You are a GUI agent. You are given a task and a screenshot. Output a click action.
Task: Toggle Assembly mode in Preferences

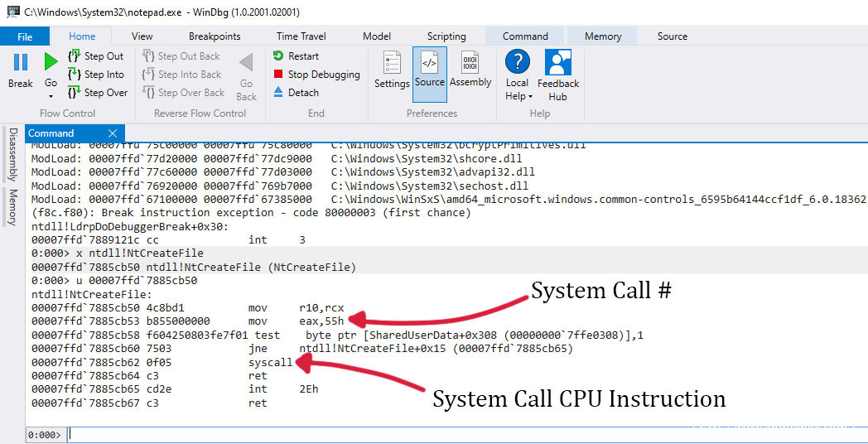pyautogui.click(x=470, y=69)
